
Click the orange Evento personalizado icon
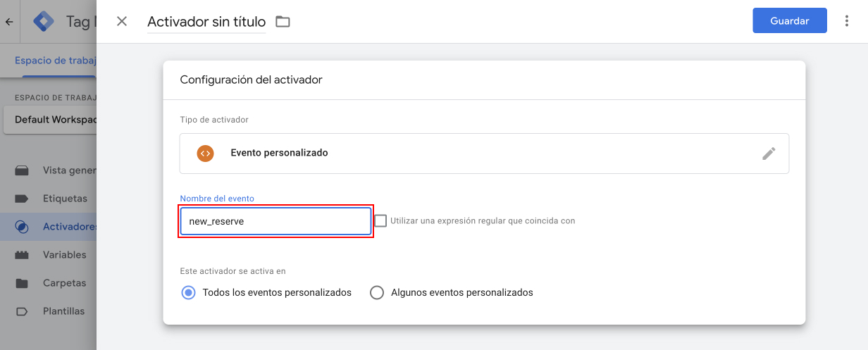(205, 153)
